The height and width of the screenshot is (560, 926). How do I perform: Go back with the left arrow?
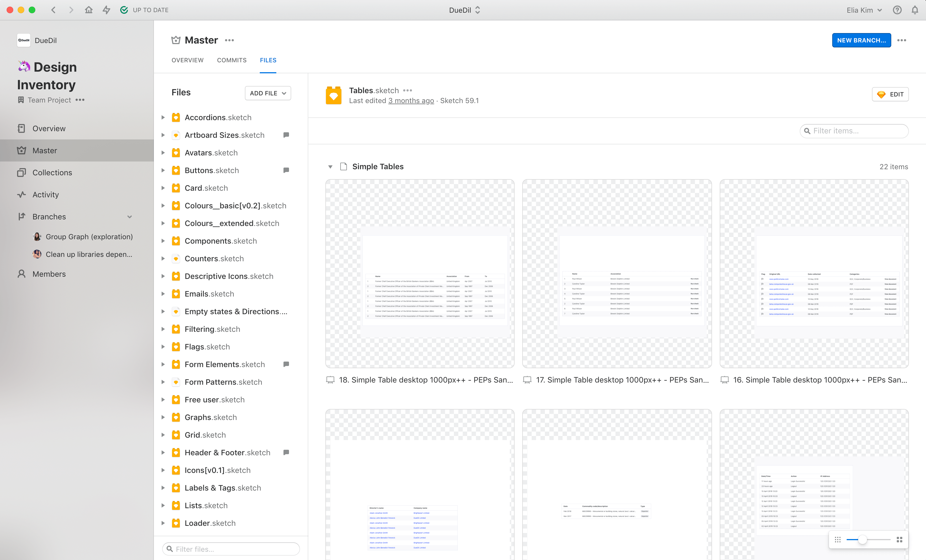click(x=53, y=10)
